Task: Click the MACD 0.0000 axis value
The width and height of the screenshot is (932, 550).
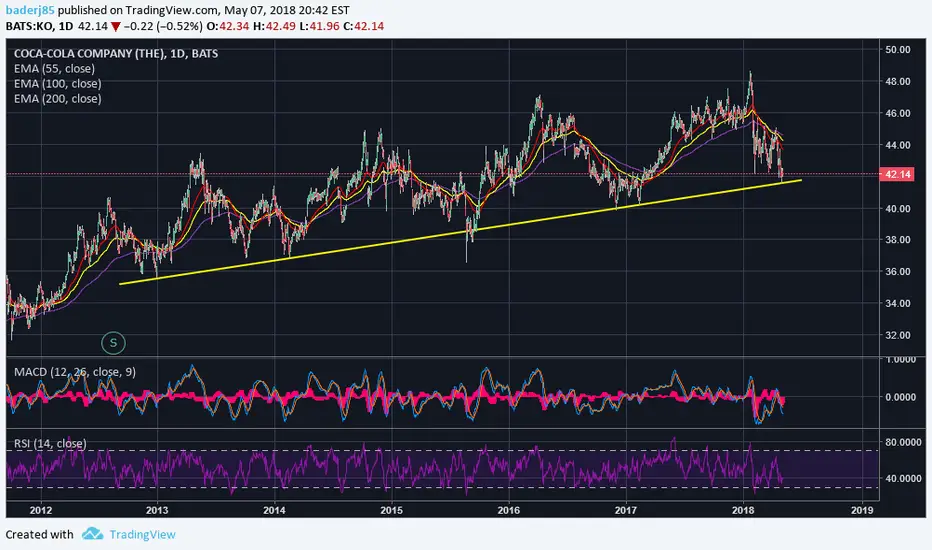Action: (x=900, y=397)
